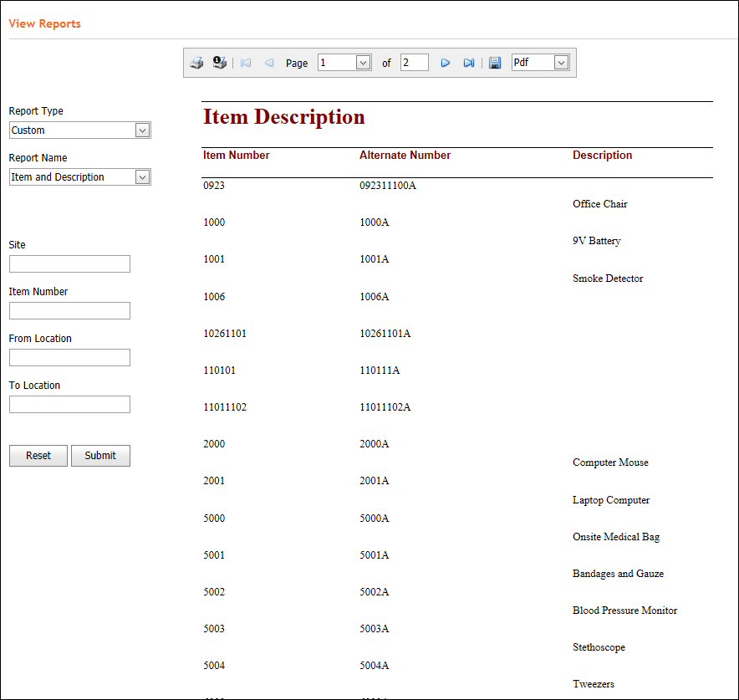Click the print current page icon
The width and height of the screenshot is (739, 700).
[220, 63]
